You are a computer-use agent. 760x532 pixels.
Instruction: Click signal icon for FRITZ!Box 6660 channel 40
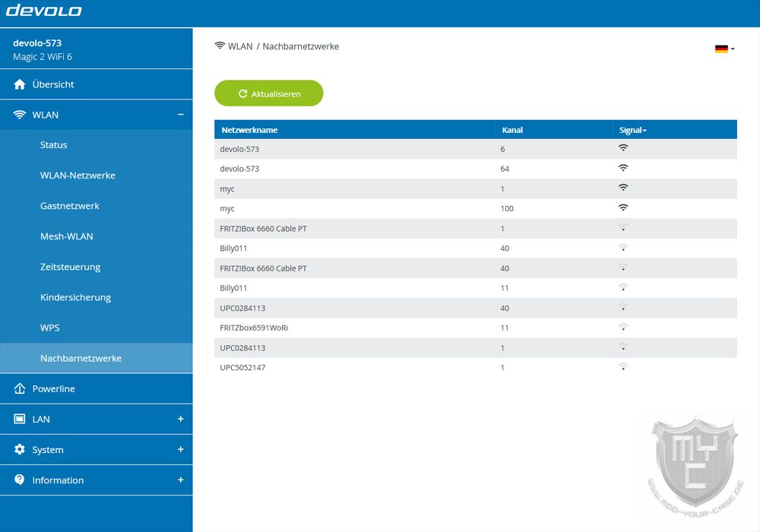point(623,268)
